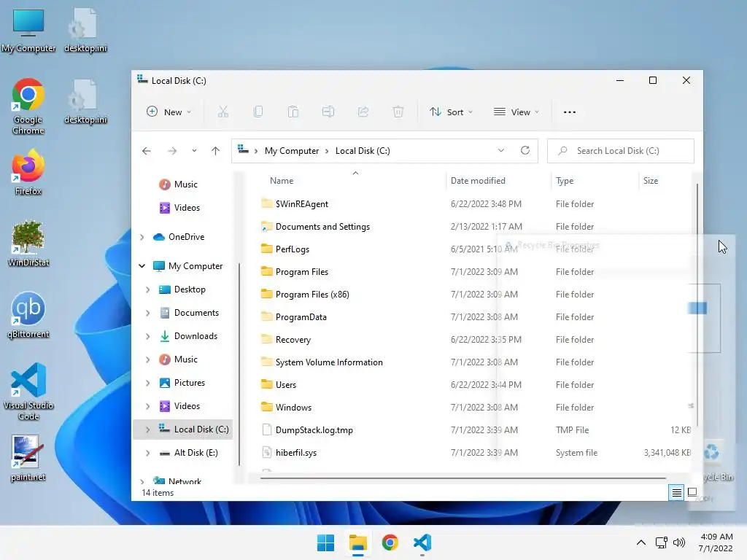Click the Share toolbar icon

tap(363, 112)
